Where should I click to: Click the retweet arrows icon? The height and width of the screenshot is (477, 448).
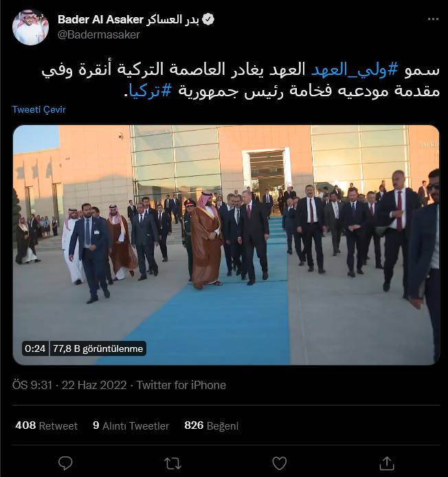172,464
